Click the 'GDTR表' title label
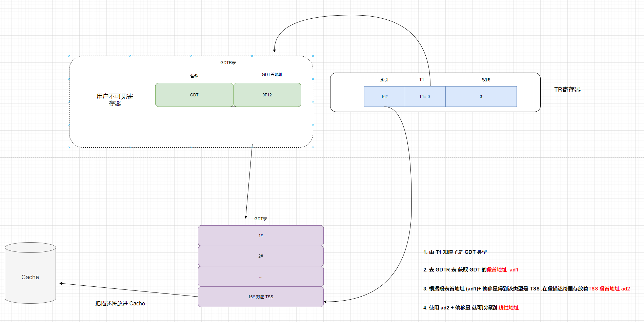This screenshot has height=322, width=644. (228, 63)
